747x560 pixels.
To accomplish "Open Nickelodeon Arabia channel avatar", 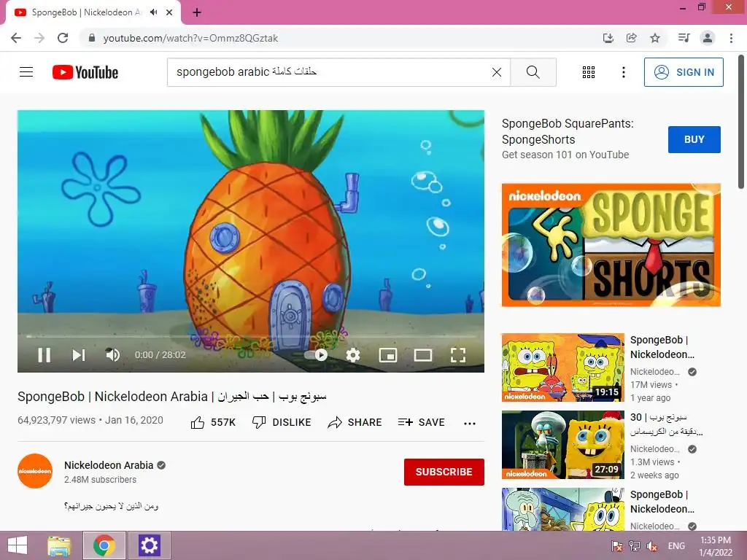I will (x=35, y=471).
